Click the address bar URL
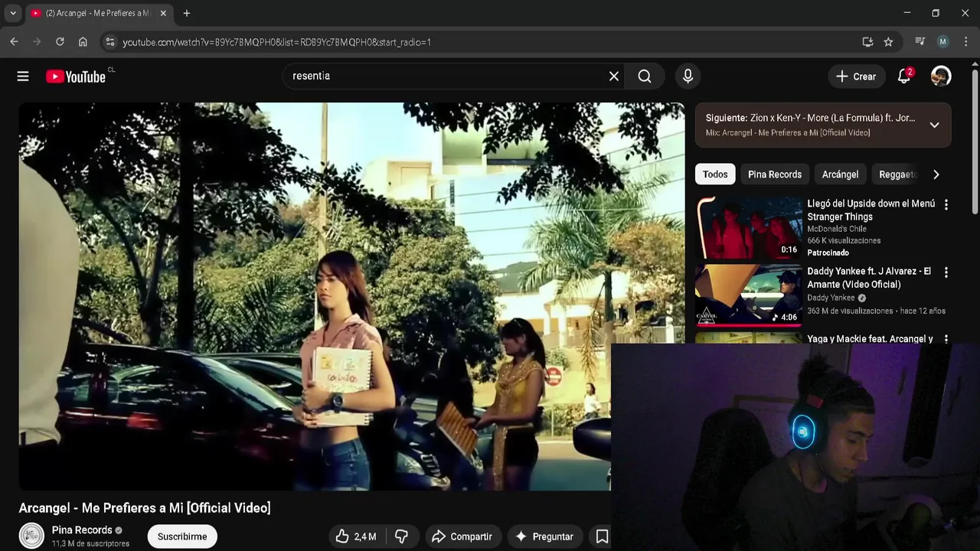This screenshot has width=980, height=551. pyautogui.click(x=276, y=42)
